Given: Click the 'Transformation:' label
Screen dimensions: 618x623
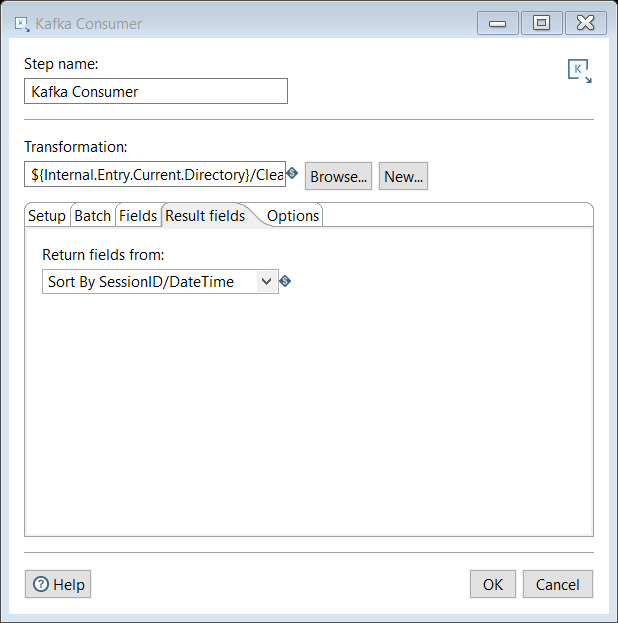Looking at the screenshot, I should (x=76, y=147).
